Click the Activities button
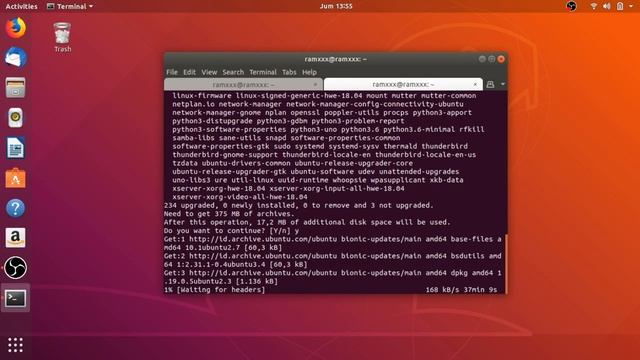Image resolution: width=640 pixels, height=360 pixels. coord(21,6)
